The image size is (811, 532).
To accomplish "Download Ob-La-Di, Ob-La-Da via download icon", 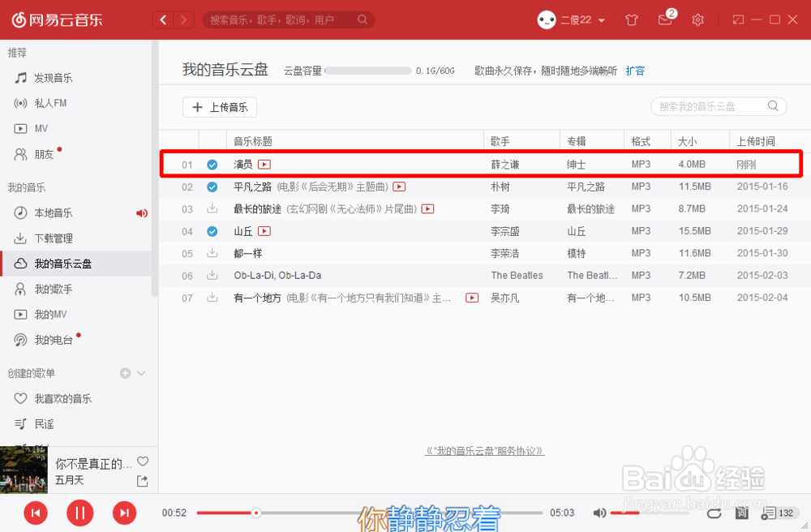I will click(212, 276).
